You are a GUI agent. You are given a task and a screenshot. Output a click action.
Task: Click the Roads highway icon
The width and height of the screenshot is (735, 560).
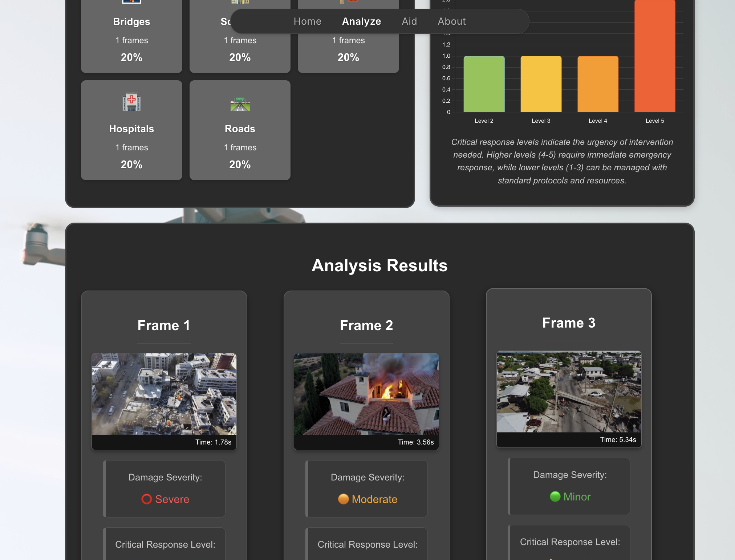click(240, 104)
